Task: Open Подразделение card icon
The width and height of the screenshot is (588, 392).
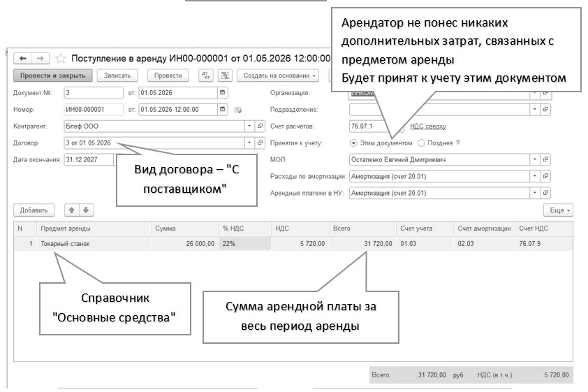Action: [545, 110]
